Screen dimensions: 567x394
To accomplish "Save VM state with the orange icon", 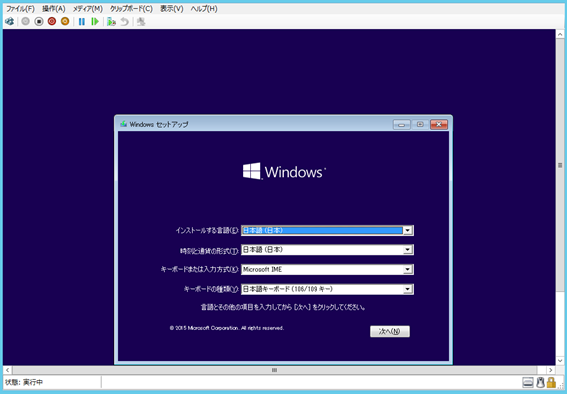I will tap(65, 22).
